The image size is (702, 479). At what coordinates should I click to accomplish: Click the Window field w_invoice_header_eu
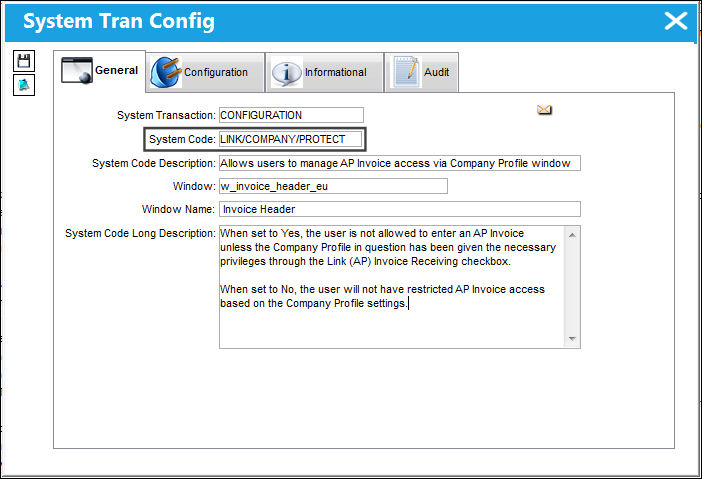point(333,186)
